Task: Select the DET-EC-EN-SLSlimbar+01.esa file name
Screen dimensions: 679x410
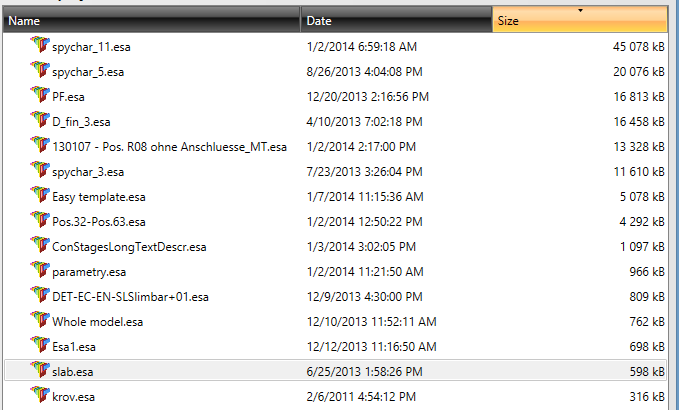Action: tap(130, 296)
